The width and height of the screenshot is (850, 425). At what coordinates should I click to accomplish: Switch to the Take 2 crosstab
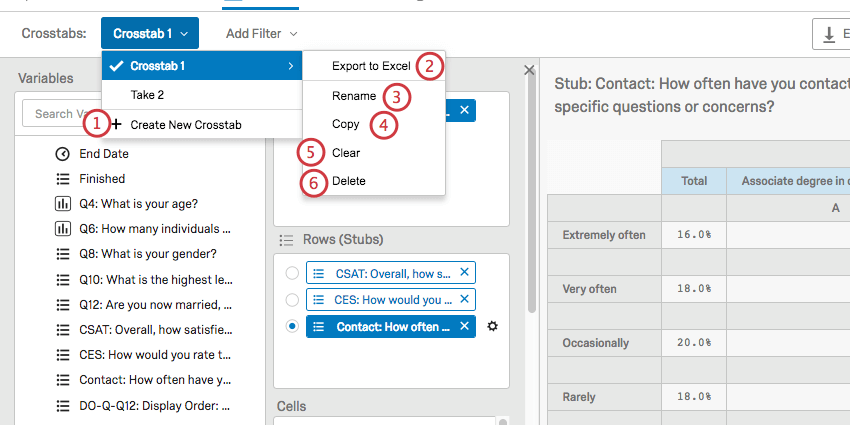(147, 95)
